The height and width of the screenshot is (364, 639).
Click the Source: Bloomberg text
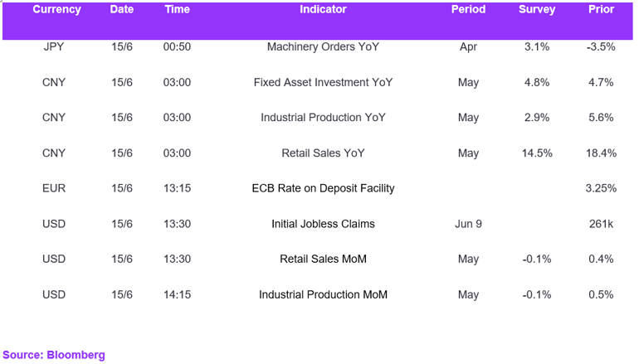pos(54,355)
